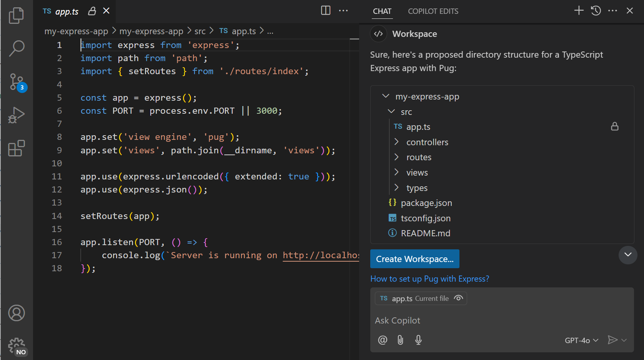Open the Run and Debug panel
Screen dimensions: 644x360
pos(16,115)
